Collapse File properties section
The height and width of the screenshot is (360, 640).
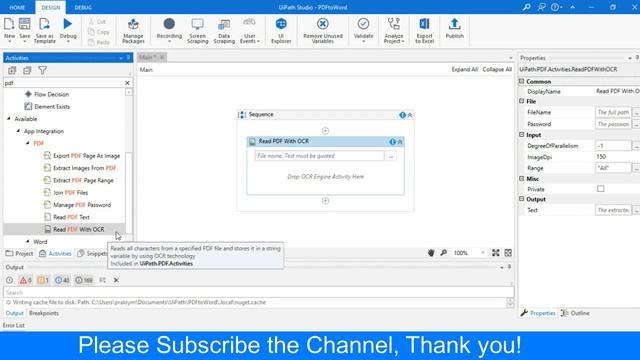pyautogui.click(x=522, y=101)
